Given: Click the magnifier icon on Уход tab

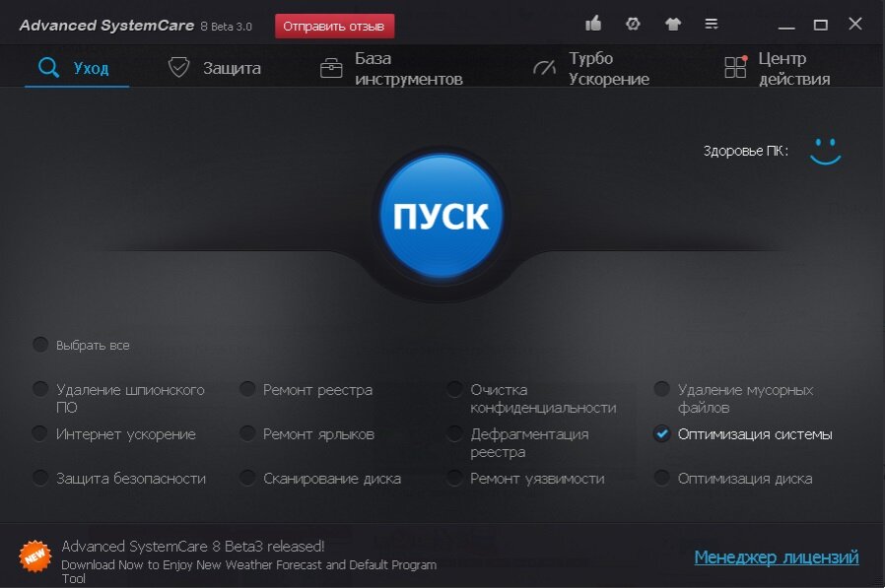Looking at the screenshot, I should tap(48, 68).
